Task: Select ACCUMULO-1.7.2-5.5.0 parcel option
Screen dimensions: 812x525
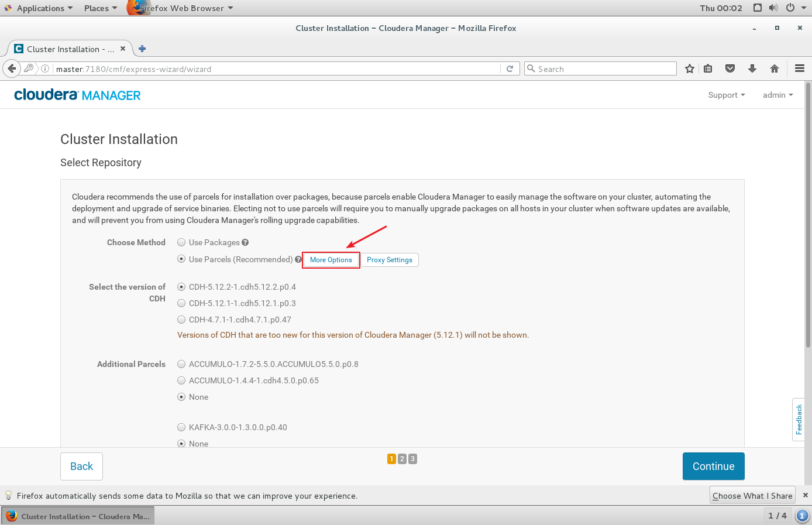Action: [x=181, y=364]
